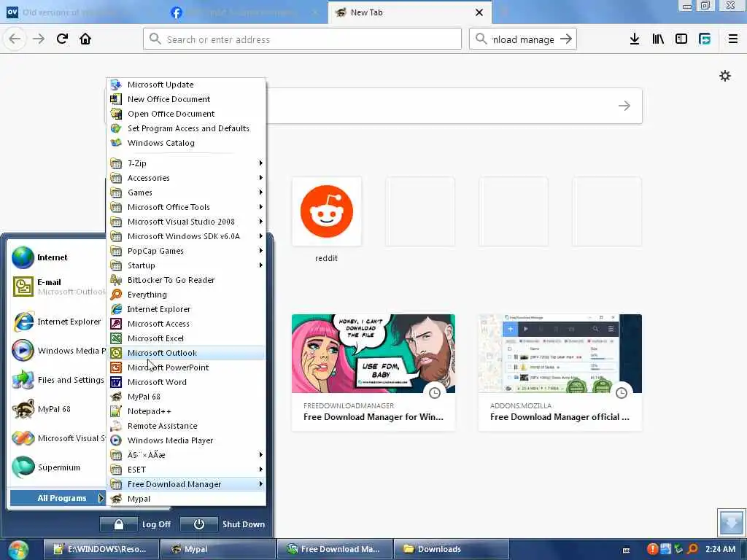Viewport: 747px width, 560px height.
Task: Open Free Download Manager for Windows highlight card
Action: coord(373,373)
